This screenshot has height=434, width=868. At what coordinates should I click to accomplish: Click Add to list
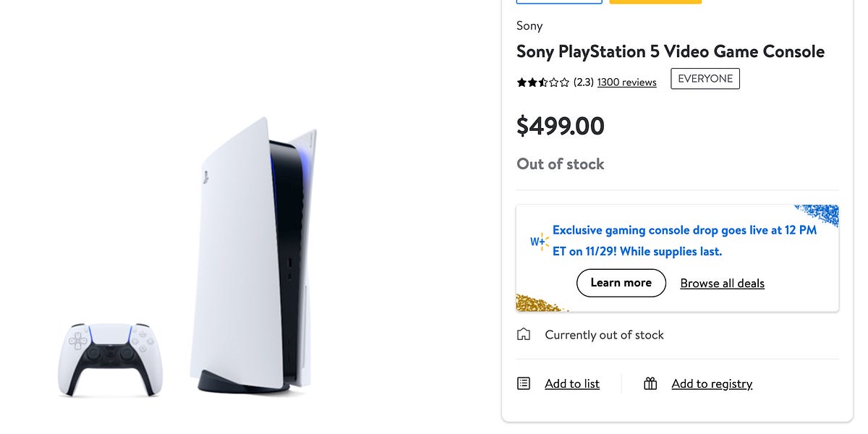pyautogui.click(x=571, y=383)
